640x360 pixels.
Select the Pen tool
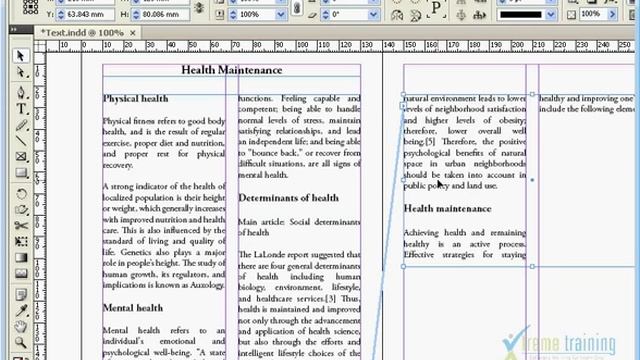pos(20,92)
